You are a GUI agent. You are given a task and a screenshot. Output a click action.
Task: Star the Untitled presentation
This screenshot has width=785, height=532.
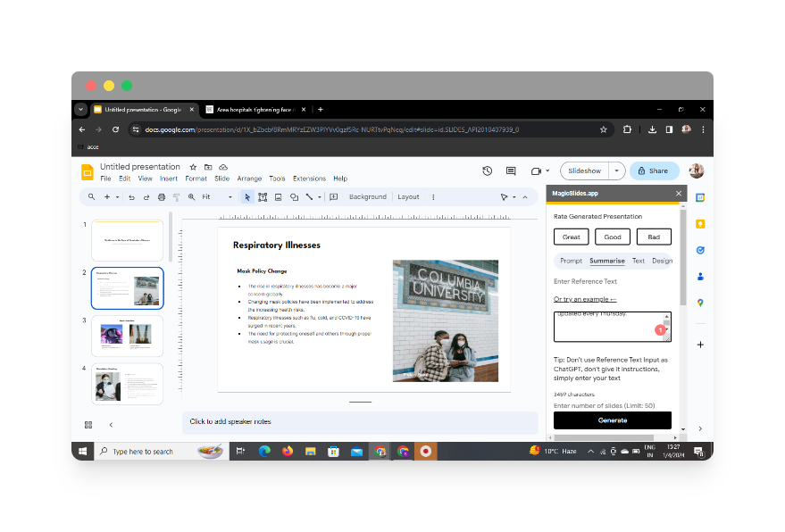point(193,167)
